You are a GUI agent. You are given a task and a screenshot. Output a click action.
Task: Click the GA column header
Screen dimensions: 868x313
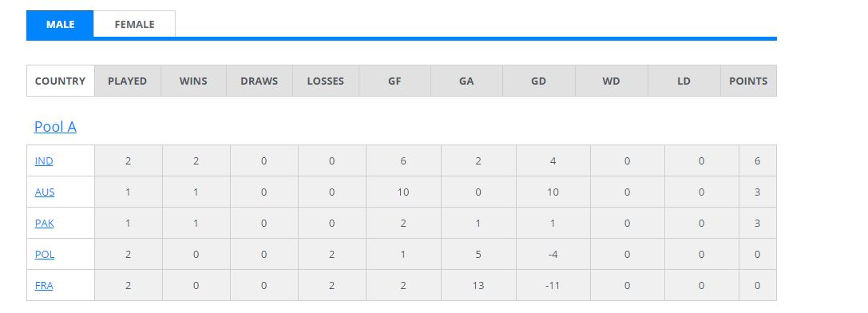tap(466, 81)
